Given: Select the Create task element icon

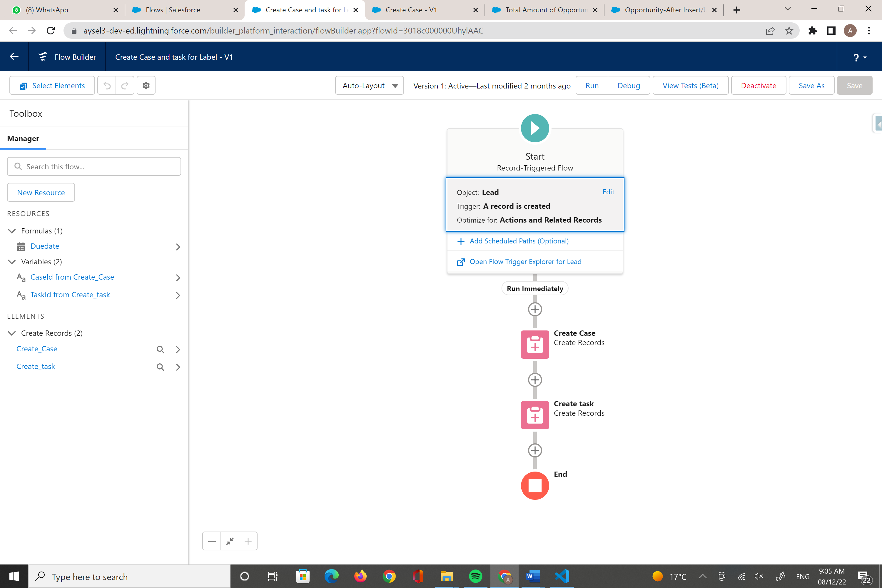Looking at the screenshot, I should 535,415.
